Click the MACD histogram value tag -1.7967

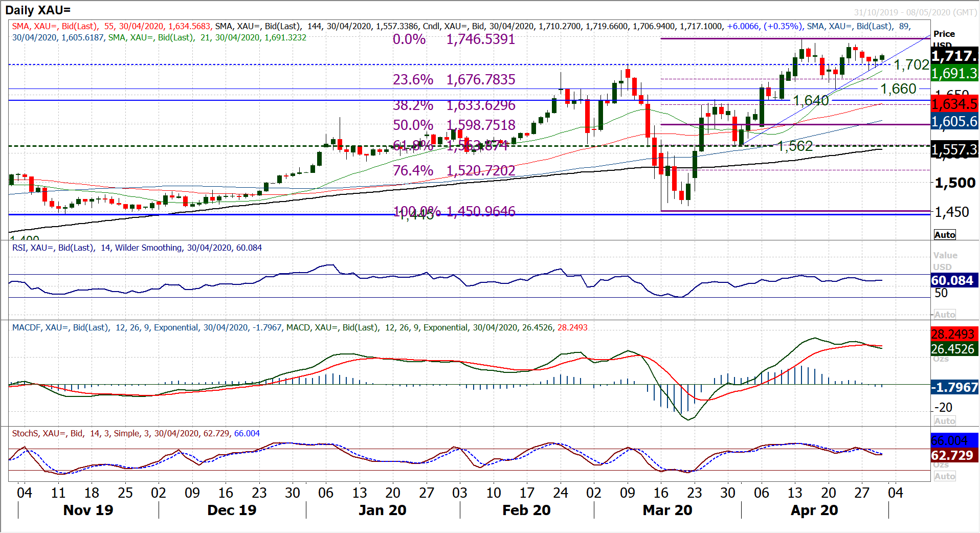coord(954,388)
